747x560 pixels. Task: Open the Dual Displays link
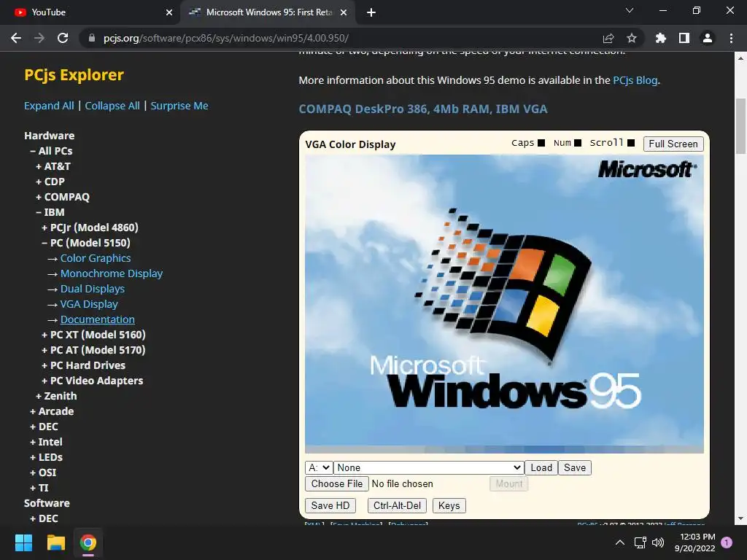(93, 289)
